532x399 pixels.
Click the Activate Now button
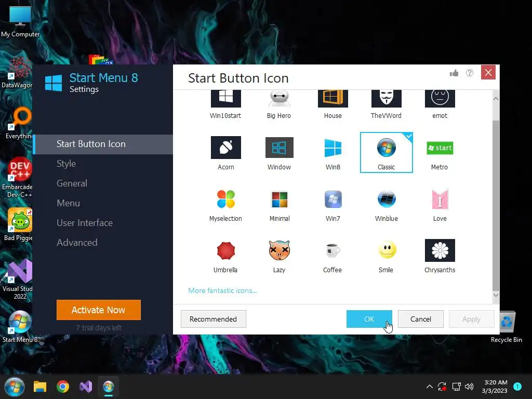point(98,310)
